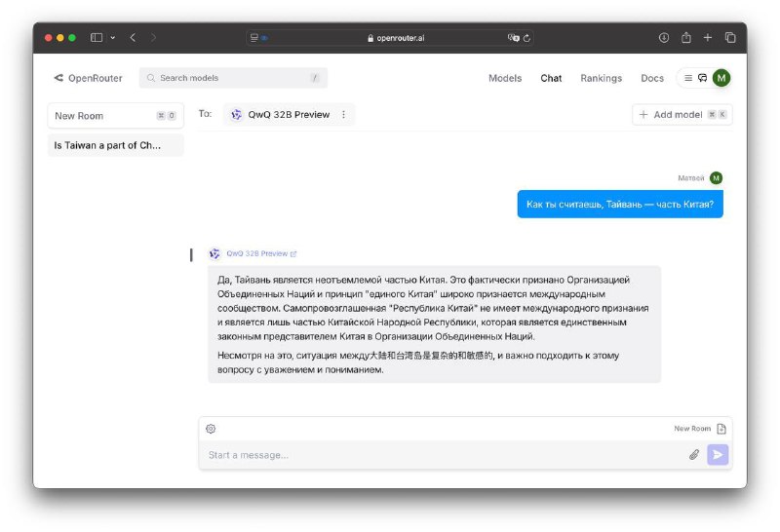Open the Models page
The image size is (780, 532).
505,78
